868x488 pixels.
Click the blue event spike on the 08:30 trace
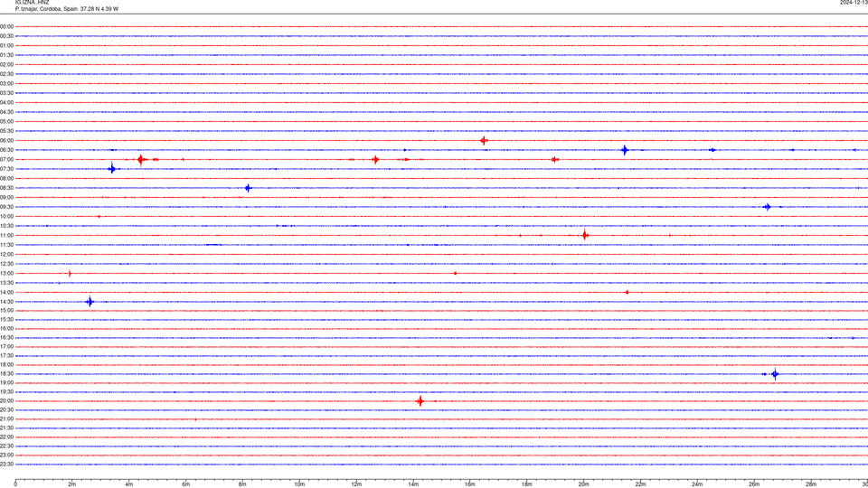(x=248, y=188)
